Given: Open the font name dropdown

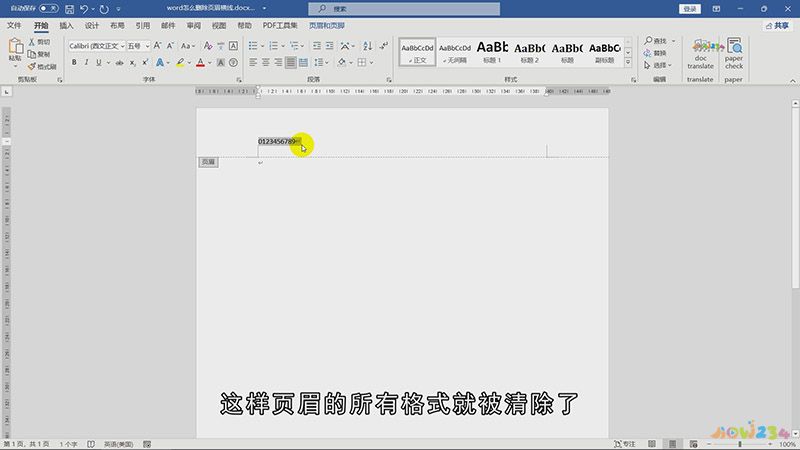Looking at the screenshot, I should pos(122,46).
